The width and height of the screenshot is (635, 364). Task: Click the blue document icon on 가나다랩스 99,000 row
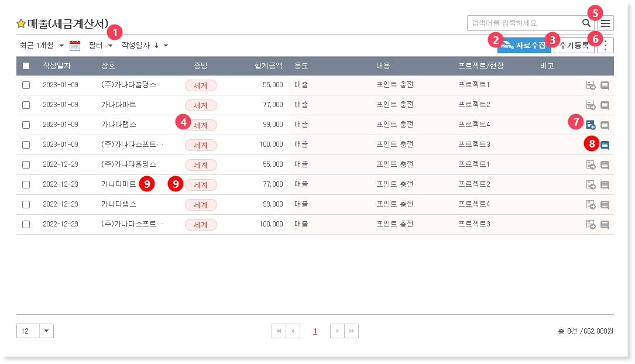click(591, 125)
